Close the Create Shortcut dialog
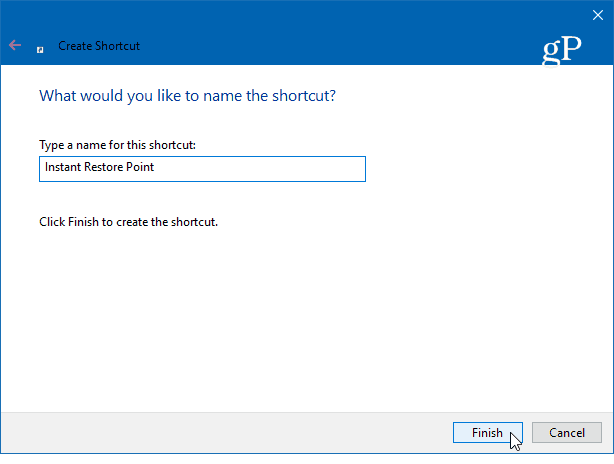 tap(598, 15)
